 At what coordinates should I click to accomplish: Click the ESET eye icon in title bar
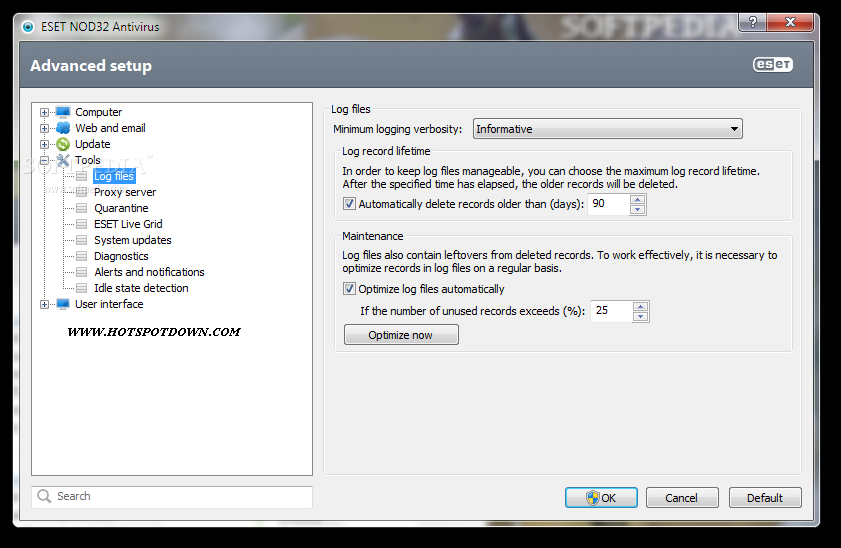point(28,27)
